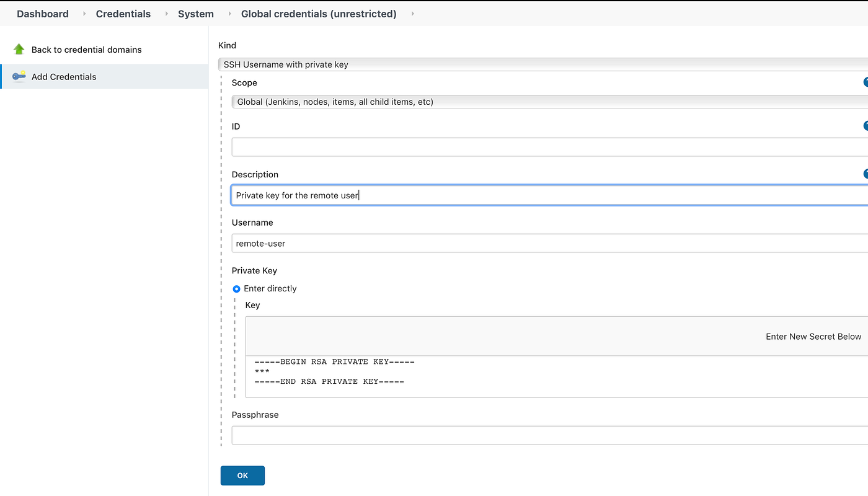Click the Passphrase label
Viewport: 868px width, 496px height.
[x=255, y=415]
